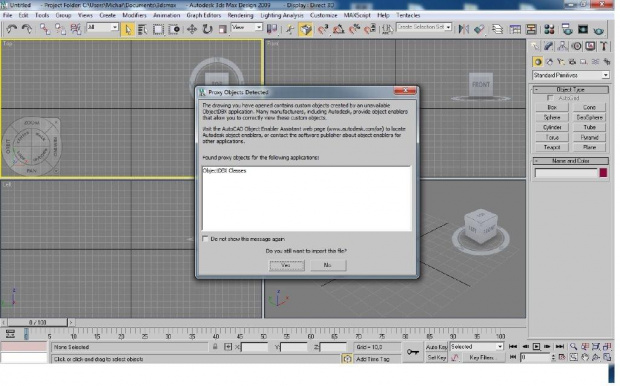Screen dimensions: 620x386
Task: Toggle the Auto Key button
Action: coord(436,347)
